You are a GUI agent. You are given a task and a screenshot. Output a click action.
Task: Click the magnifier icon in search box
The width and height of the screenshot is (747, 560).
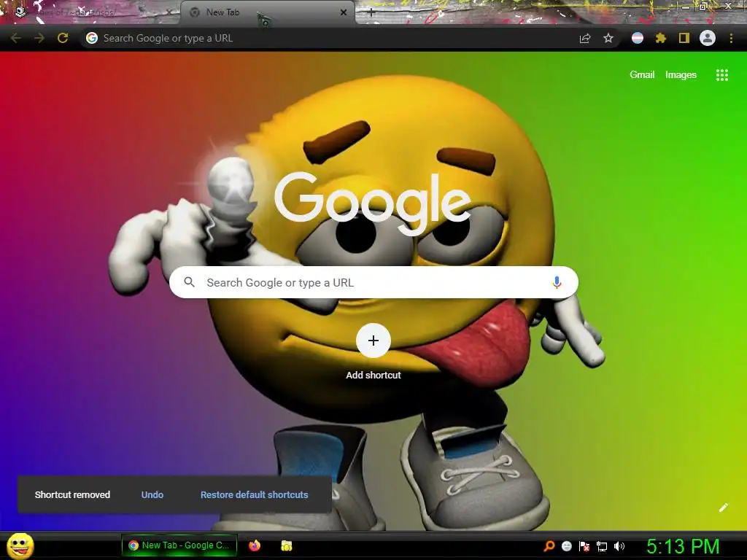click(189, 282)
